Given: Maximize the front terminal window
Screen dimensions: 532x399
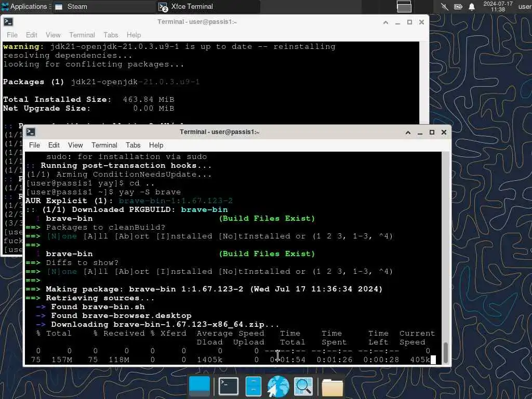Looking at the screenshot, I should [x=432, y=132].
